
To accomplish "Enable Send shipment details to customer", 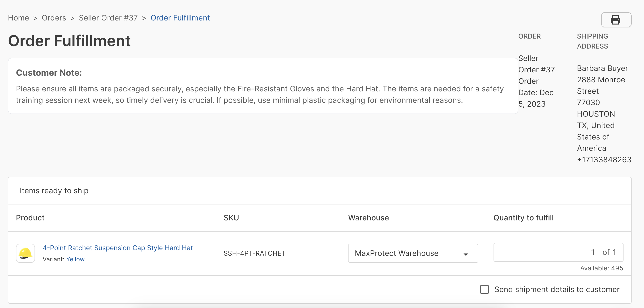I will [484, 289].
